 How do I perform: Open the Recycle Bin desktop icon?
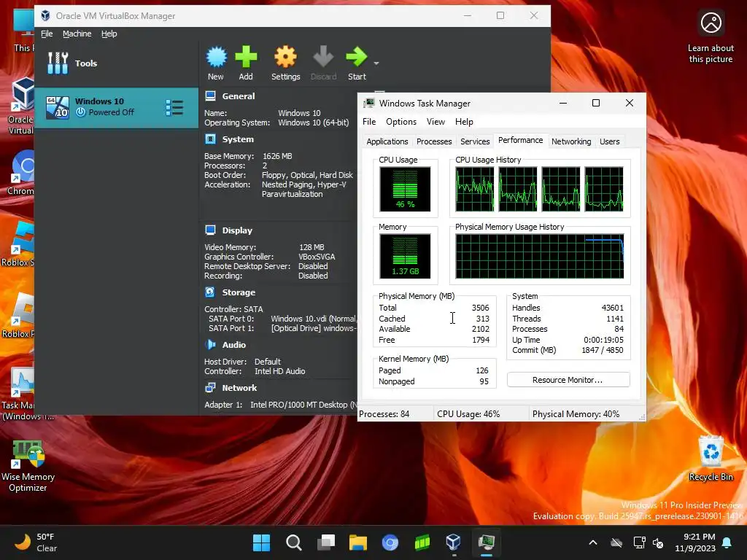(x=711, y=458)
